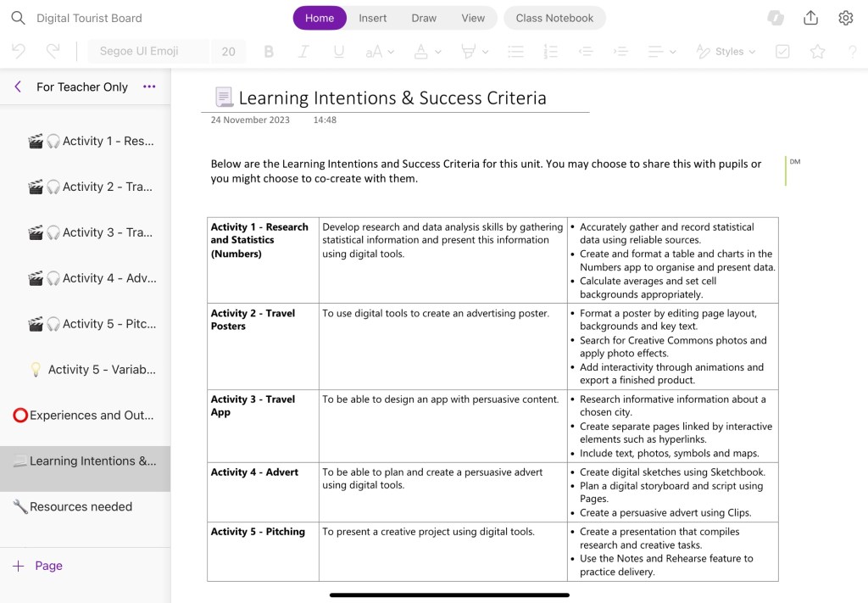Open the Class Notebook button
The width and height of the screenshot is (868, 603).
(554, 18)
